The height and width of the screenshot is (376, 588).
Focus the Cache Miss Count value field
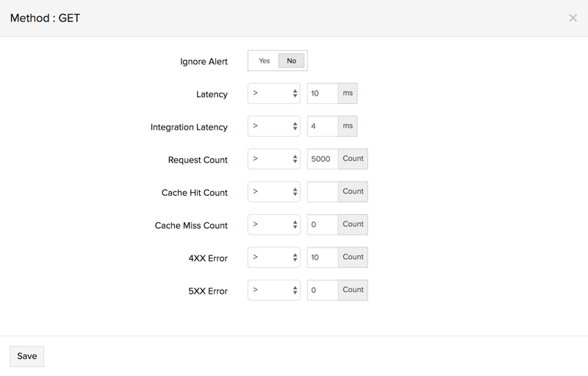pyautogui.click(x=322, y=225)
